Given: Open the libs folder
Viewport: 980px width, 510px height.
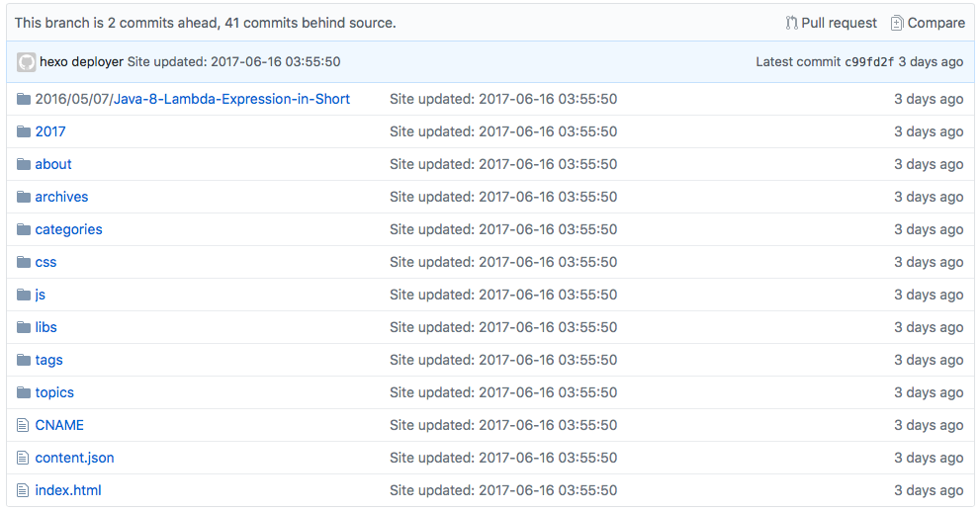Looking at the screenshot, I should click(45, 327).
